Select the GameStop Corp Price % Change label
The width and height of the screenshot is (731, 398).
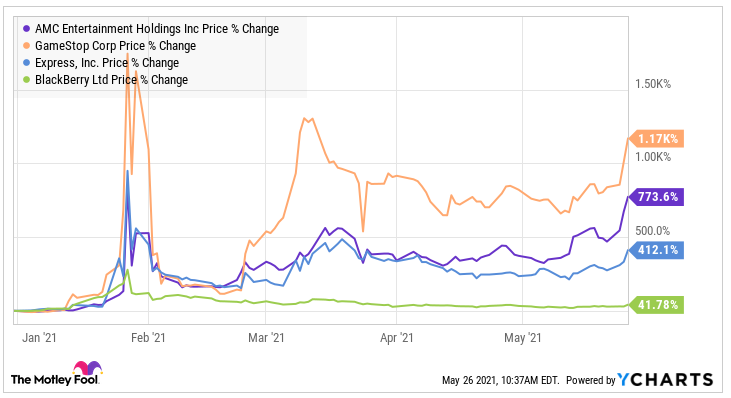point(116,46)
